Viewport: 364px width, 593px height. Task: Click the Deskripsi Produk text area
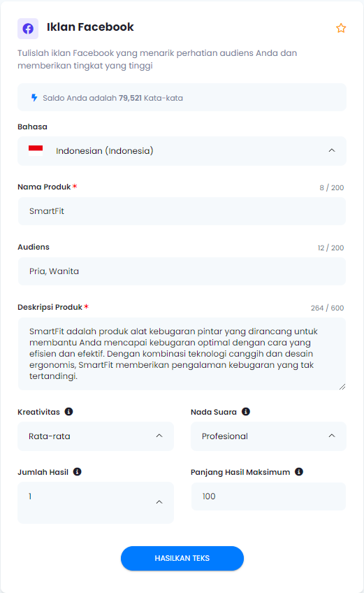(x=182, y=354)
